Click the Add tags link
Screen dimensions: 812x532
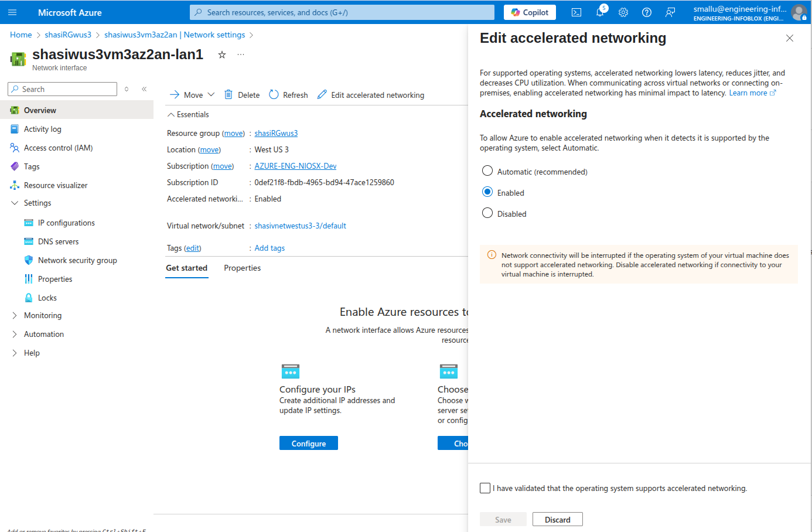click(x=269, y=248)
